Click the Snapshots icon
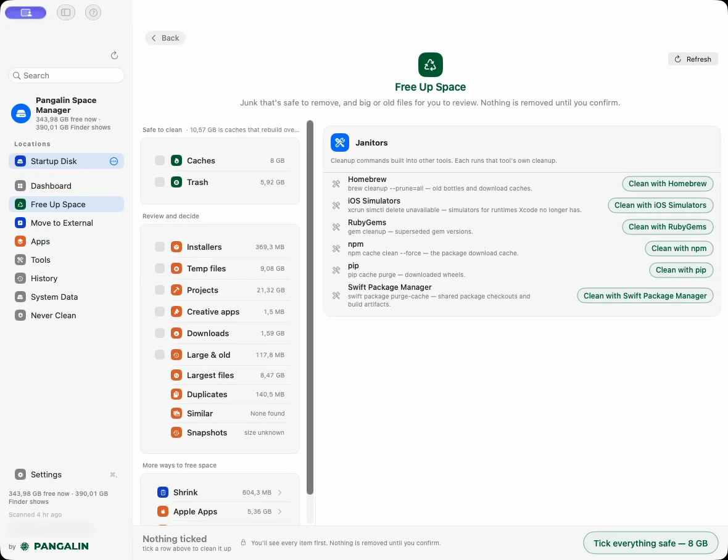728x560 pixels. tap(176, 432)
